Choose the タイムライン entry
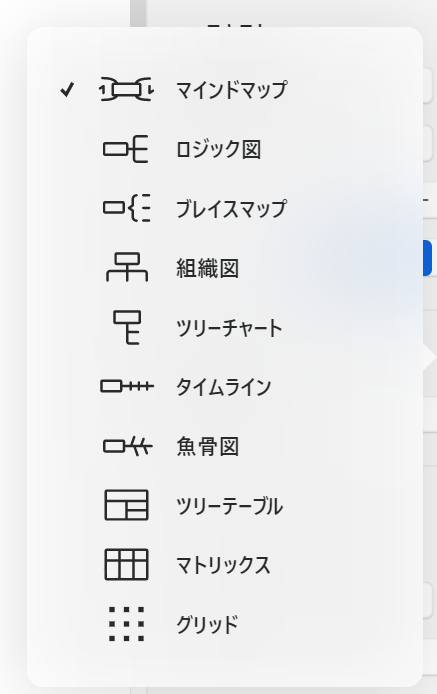 tap(224, 387)
